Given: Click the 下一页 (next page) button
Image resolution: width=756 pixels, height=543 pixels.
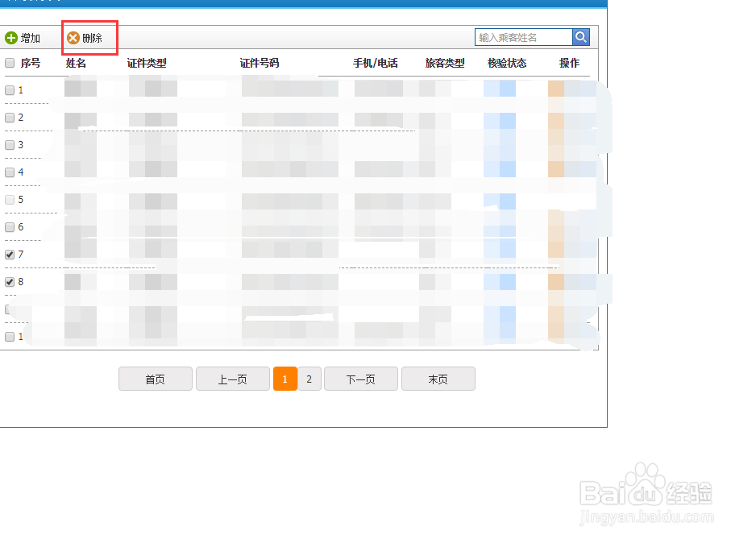Looking at the screenshot, I should coord(360,379).
